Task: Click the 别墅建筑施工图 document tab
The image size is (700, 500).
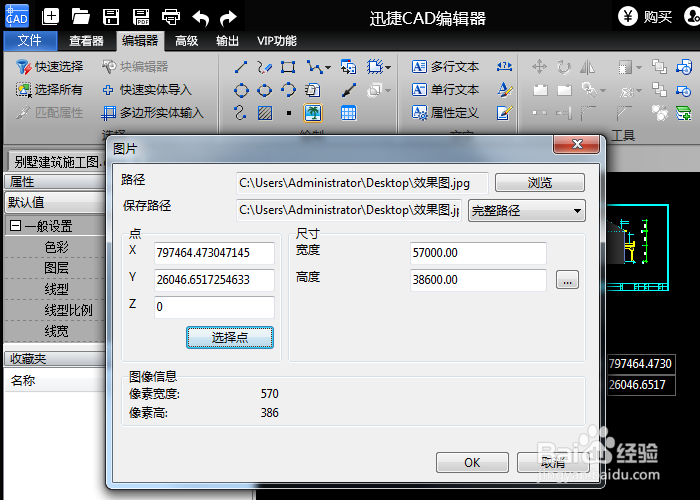Action: 58,162
